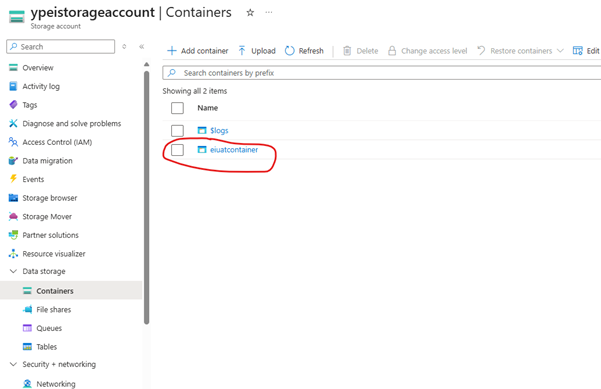The height and width of the screenshot is (389, 601).
Task: Click the eiuatcontainer container icon
Action: (x=202, y=149)
